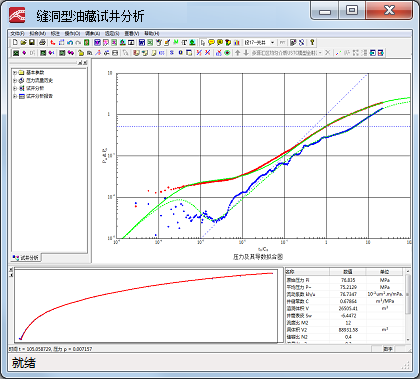
Task: Click the blue Undo arrow icon
Action: tap(70, 43)
